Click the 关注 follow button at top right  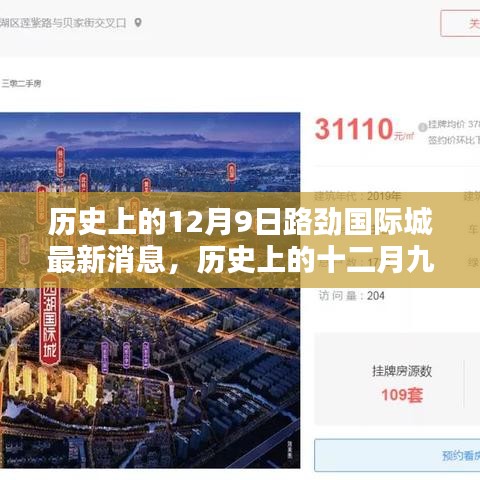coord(460,23)
